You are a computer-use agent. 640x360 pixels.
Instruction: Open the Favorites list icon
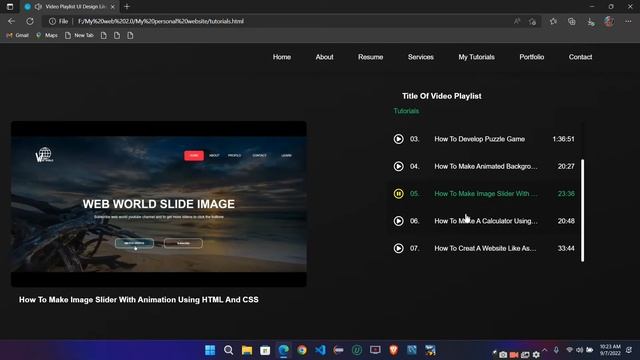(553, 21)
